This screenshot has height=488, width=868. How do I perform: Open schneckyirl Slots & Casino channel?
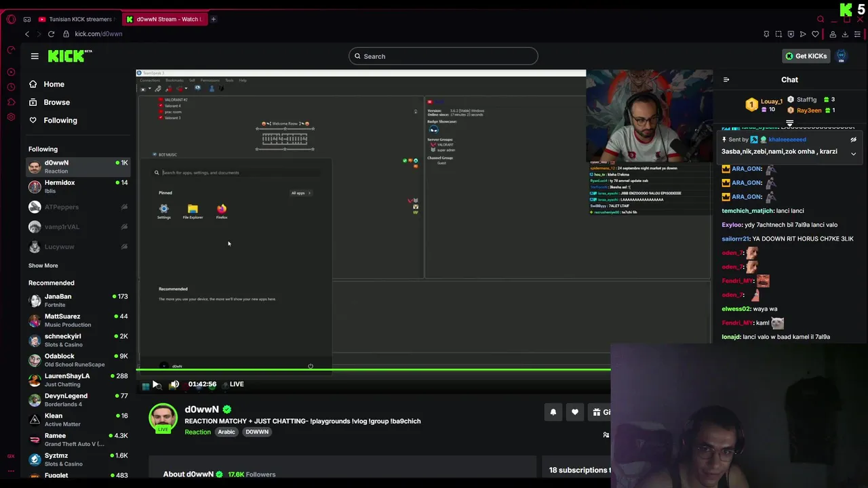click(x=79, y=340)
